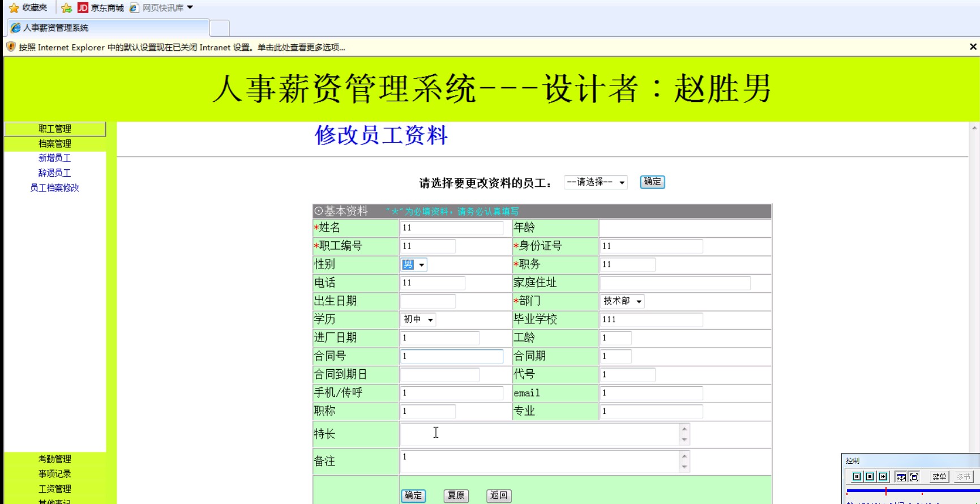Open the 收藏夹 favorites star button
The height and width of the screenshot is (504, 980).
28,8
